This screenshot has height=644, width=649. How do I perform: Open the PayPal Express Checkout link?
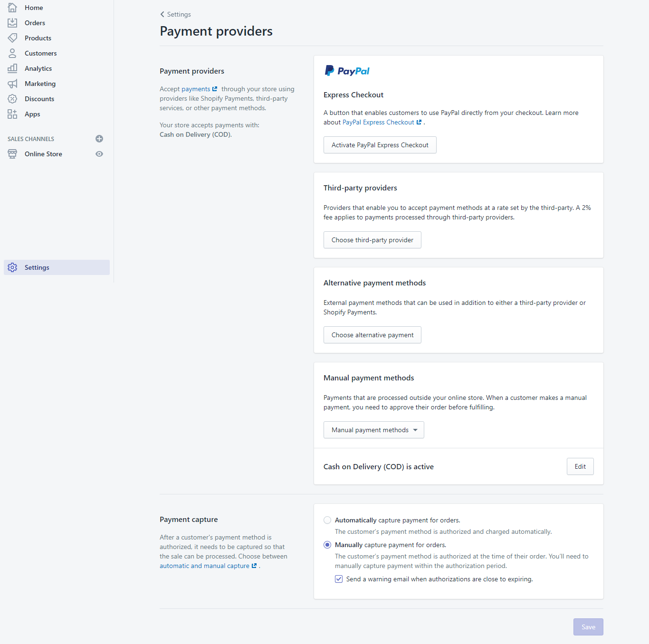point(378,123)
